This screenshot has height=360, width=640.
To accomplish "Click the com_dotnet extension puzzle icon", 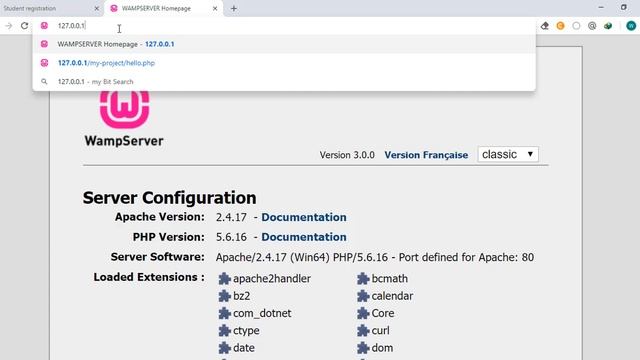I will pyautogui.click(x=224, y=313).
